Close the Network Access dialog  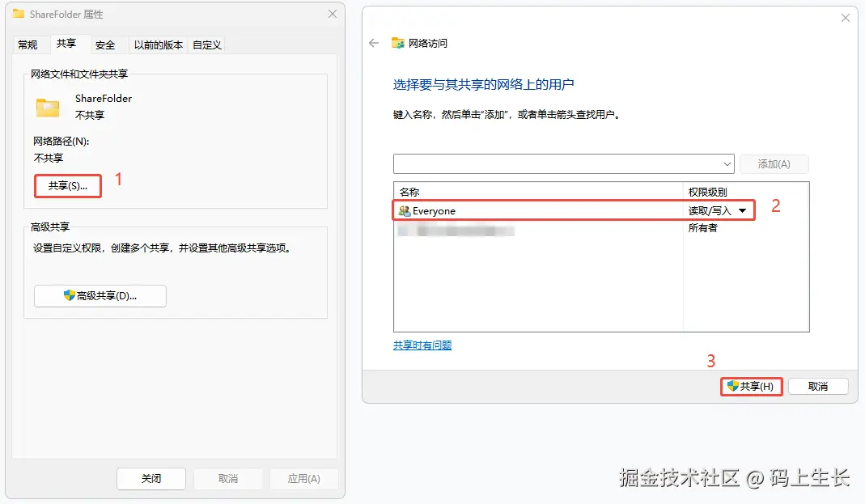[x=846, y=17]
